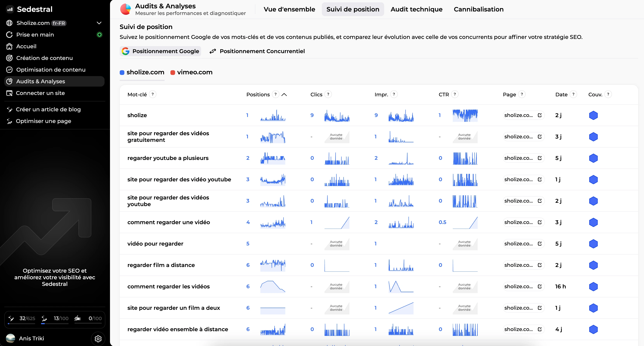This screenshot has width=644, height=346.
Task: Toggle Positions column sort arrow
Action: click(x=284, y=95)
